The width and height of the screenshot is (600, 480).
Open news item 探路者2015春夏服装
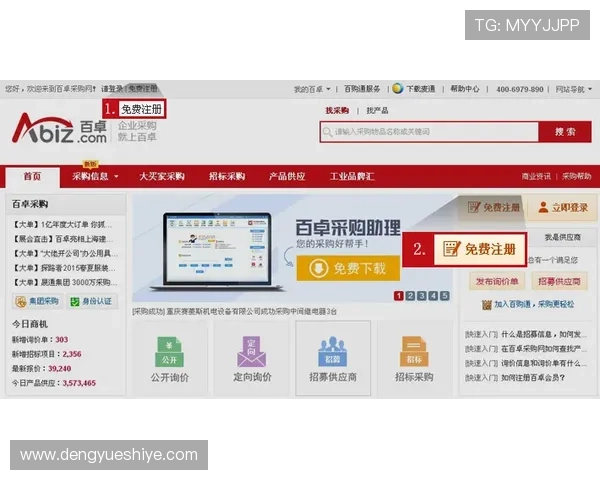pyautogui.click(x=64, y=268)
